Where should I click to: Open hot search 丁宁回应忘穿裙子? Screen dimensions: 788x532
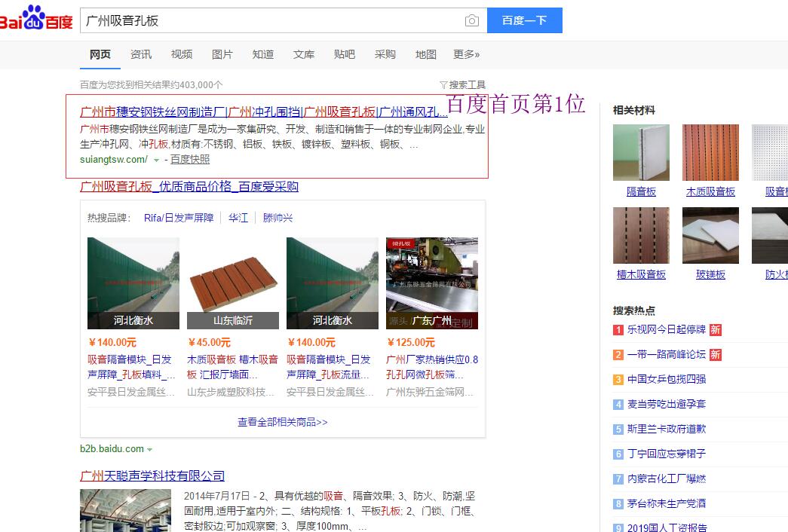(x=667, y=454)
